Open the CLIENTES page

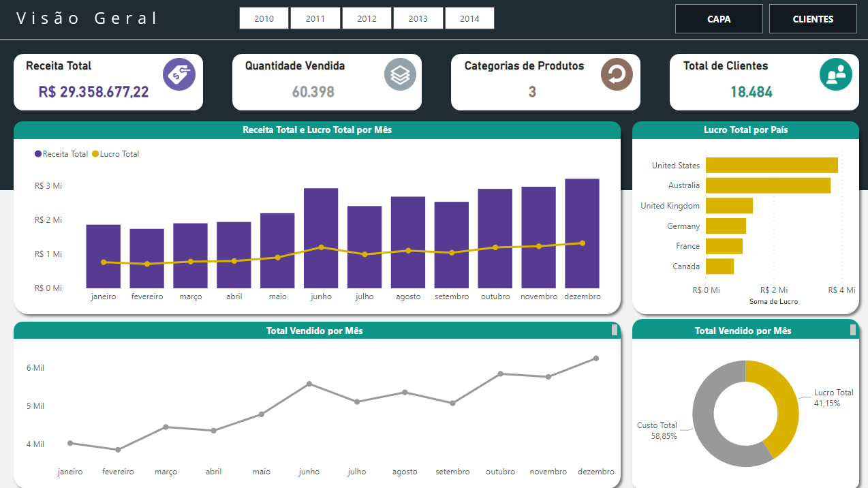[812, 18]
